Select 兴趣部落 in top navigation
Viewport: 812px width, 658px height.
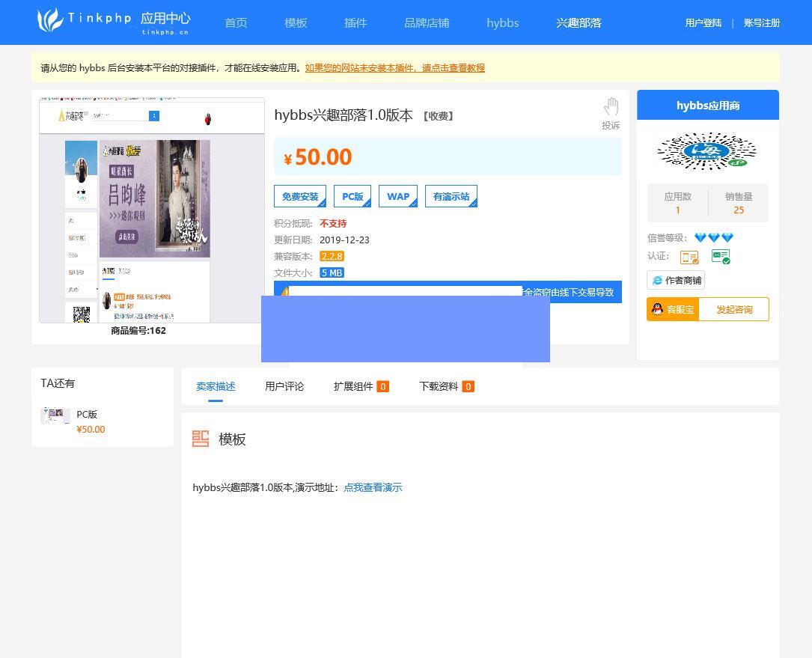[x=579, y=22]
